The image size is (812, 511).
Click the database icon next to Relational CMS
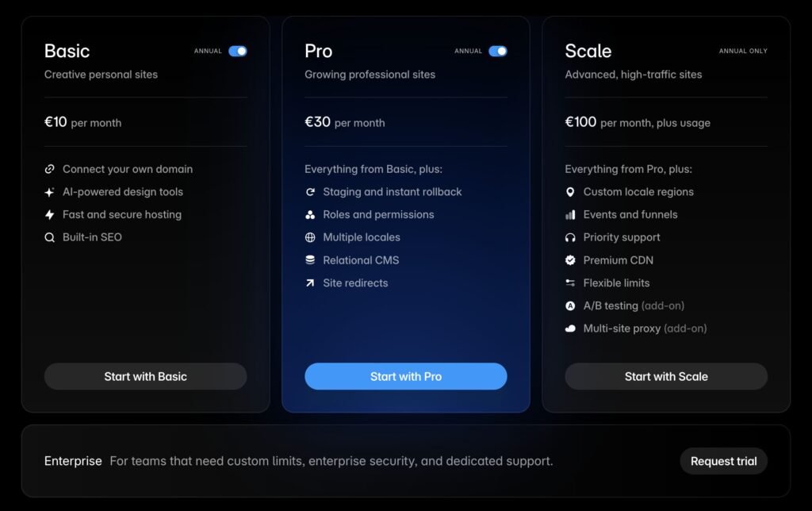click(x=310, y=260)
